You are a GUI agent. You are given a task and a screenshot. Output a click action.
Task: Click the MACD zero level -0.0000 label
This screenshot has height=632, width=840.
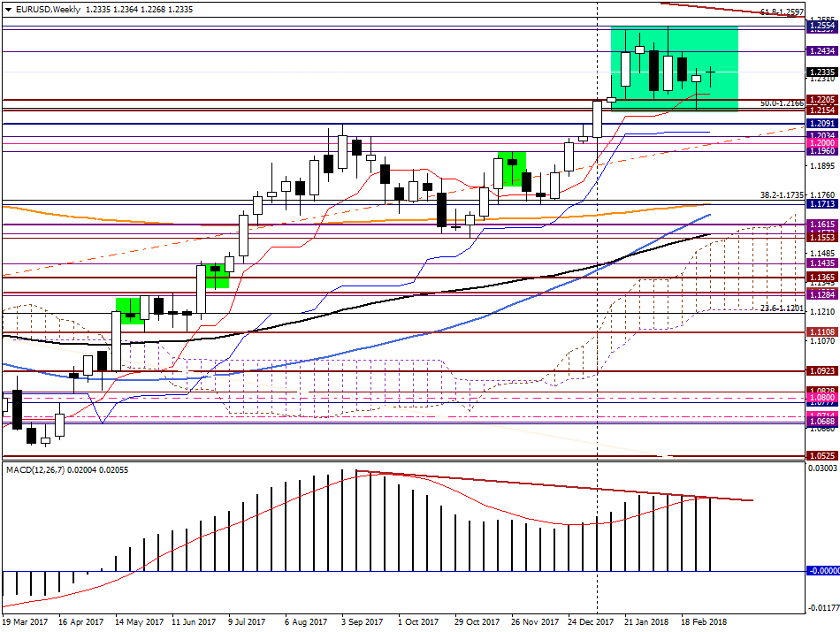(823, 571)
